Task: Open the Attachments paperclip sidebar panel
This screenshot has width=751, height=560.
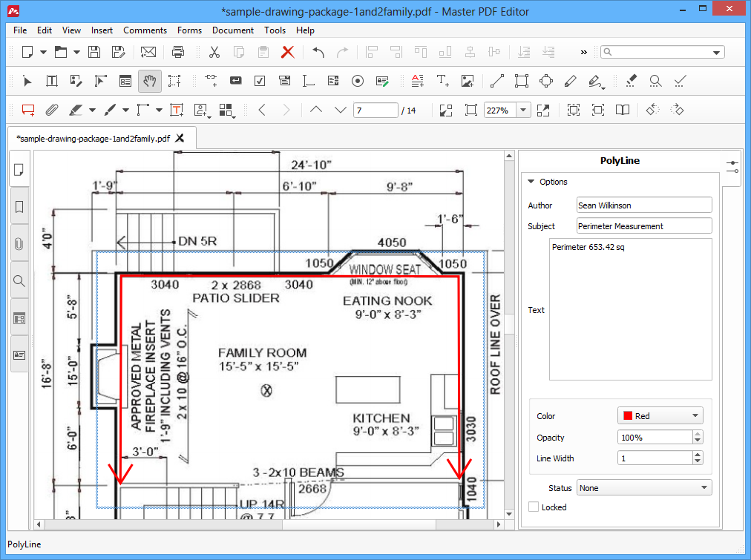Action: tap(19, 244)
